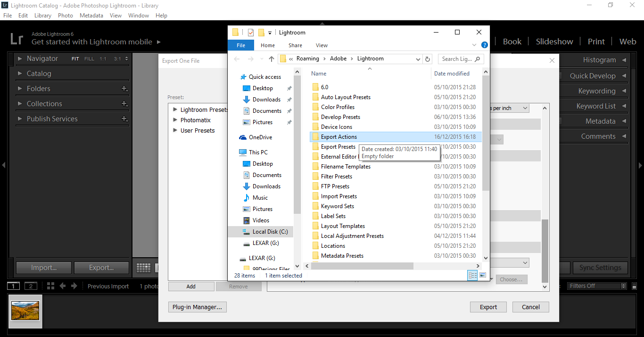Switch to the Print module

click(596, 42)
